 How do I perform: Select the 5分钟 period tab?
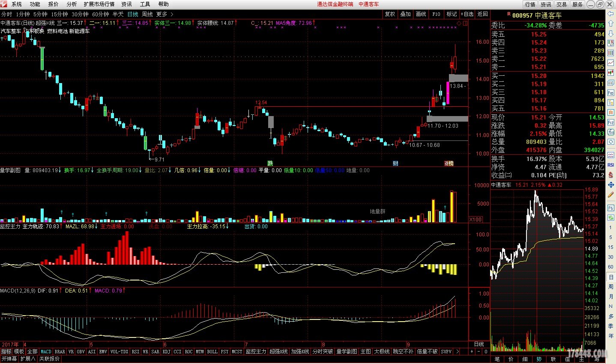(x=40, y=14)
